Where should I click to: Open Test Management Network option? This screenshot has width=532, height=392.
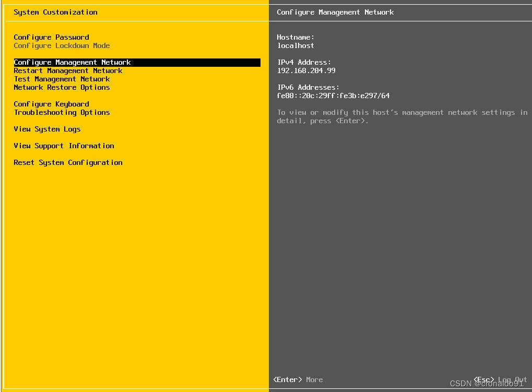pyautogui.click(x=62, y=79)
